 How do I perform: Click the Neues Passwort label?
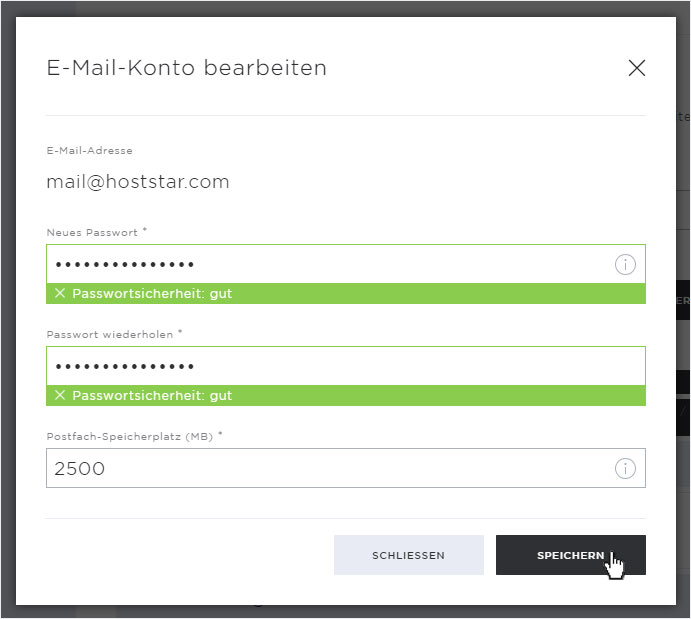tap(92, 233)
